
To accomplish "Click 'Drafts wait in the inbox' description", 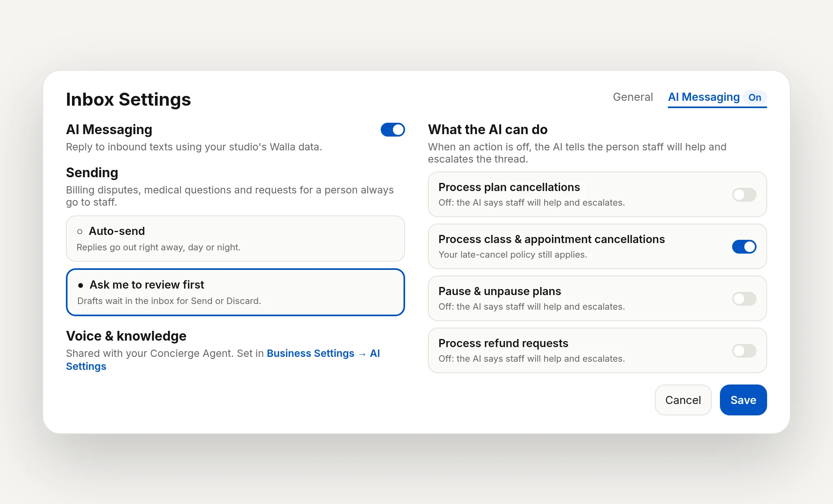I will tap(169, 301).
